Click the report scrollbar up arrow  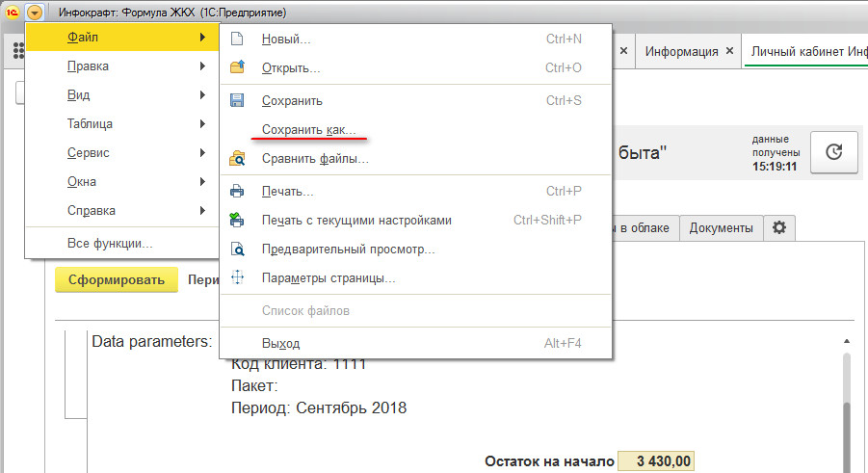pos(847,341)
